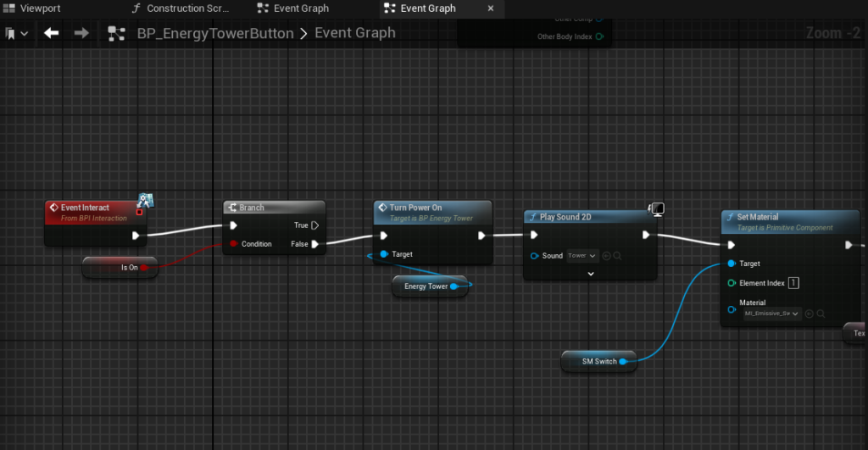This screenshot has height=450, width=868.
Task: Click the red Condition pin on Branch
Action: 233,244
